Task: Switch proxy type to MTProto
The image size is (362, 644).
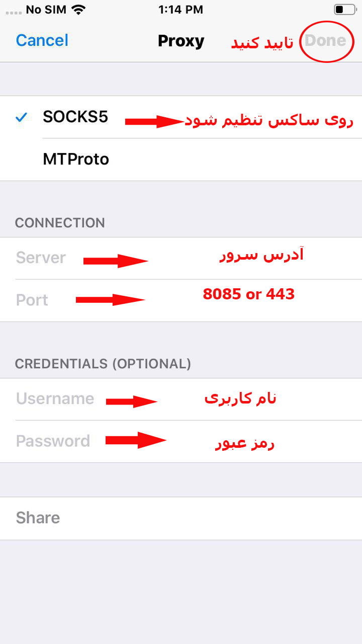Action: tap(76, 159)
